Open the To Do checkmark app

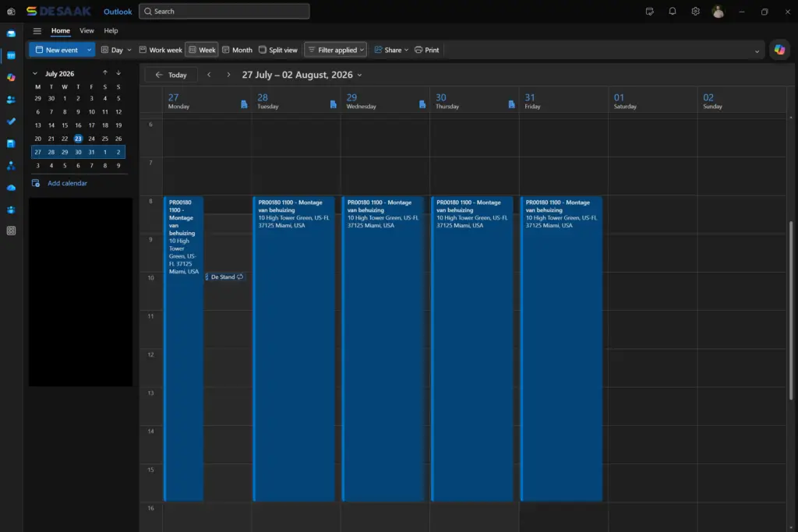(11, 122)
